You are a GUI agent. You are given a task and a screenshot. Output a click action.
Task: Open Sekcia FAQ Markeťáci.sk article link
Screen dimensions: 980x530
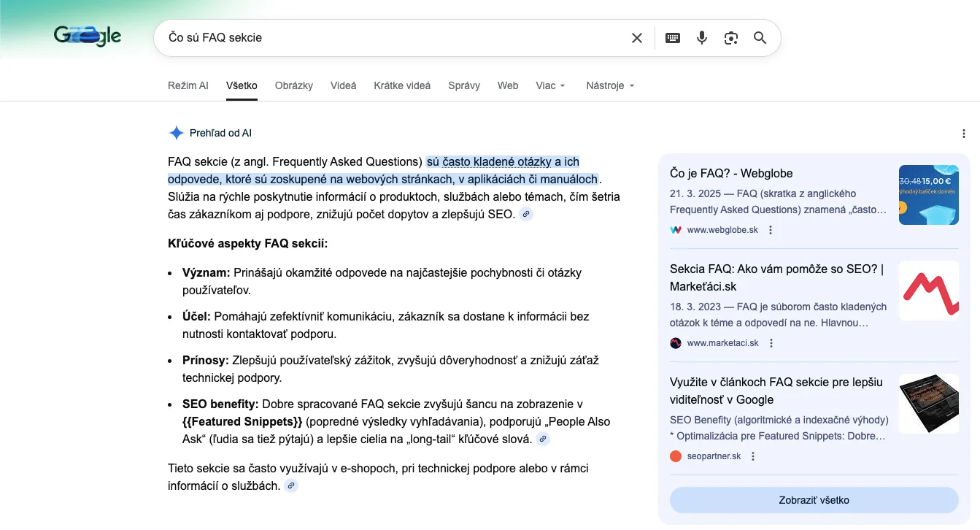(x=776, y=277)
